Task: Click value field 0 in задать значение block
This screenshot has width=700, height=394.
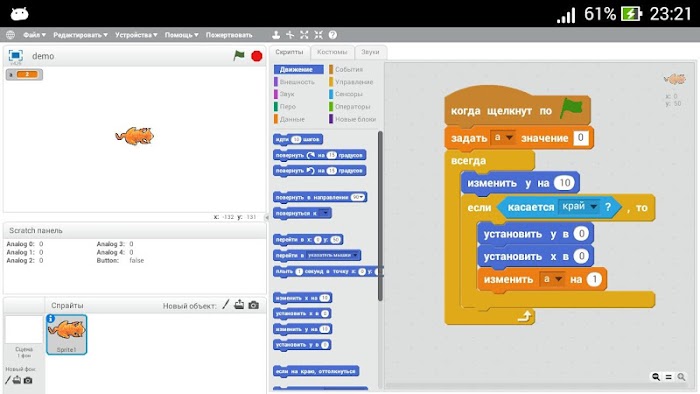Action: coord(580,137)
